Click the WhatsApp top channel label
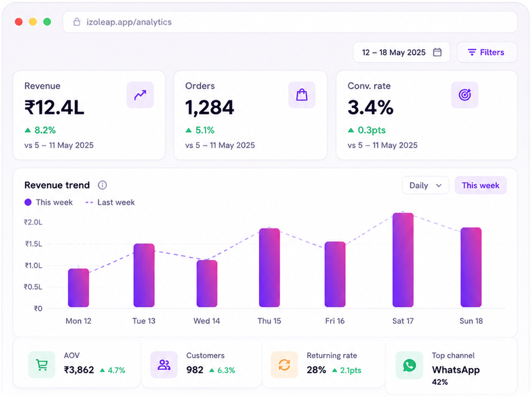This screenshot has height=397, width=532. pos(456,370)
